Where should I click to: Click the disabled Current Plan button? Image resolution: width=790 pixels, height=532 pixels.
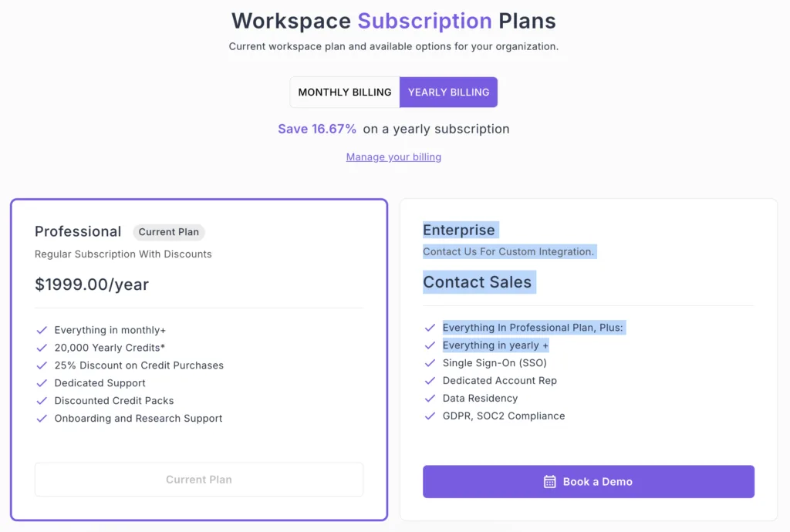199,480
